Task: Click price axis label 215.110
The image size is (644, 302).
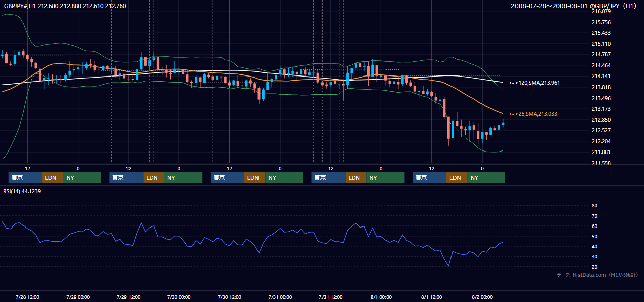Action: [x=601, y=44]
